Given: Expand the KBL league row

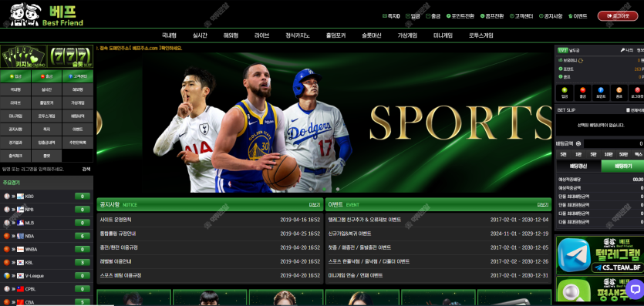Looking at the screenshot, I should click(46, 263).
